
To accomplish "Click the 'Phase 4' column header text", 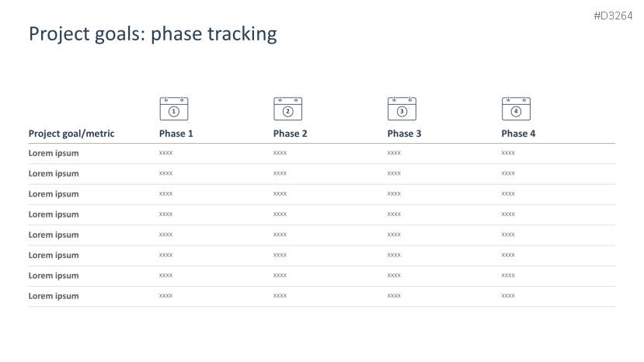I will tap(518, 134).
